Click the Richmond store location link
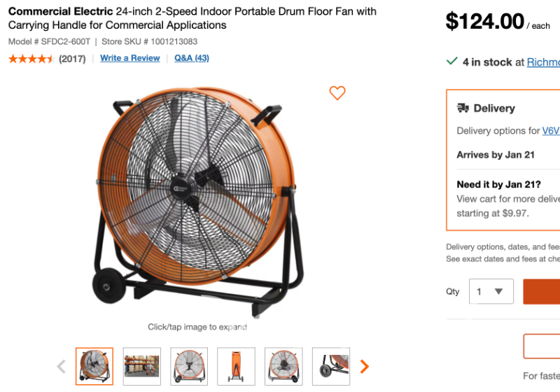 (543, 62)
